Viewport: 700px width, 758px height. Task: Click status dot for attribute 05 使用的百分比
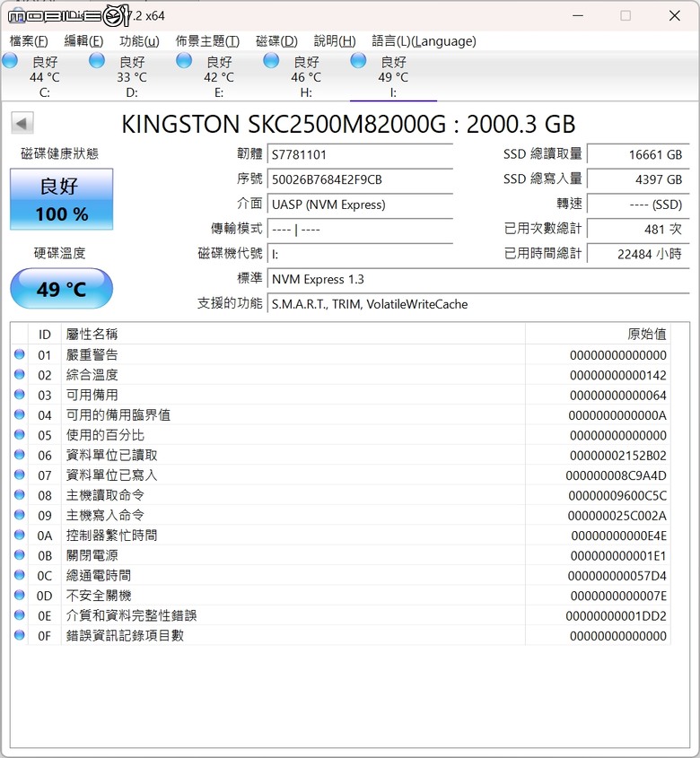tap(20, 434)
